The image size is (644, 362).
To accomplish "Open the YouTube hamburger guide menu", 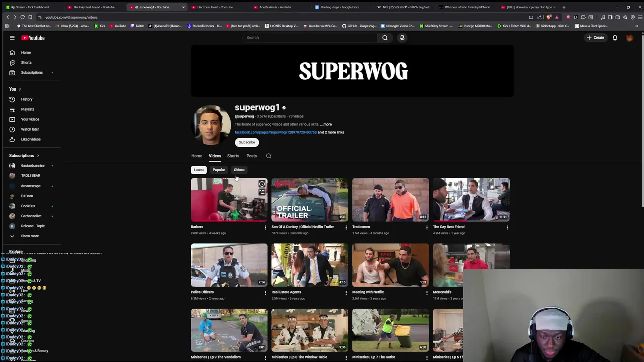I will pos(12,38).
